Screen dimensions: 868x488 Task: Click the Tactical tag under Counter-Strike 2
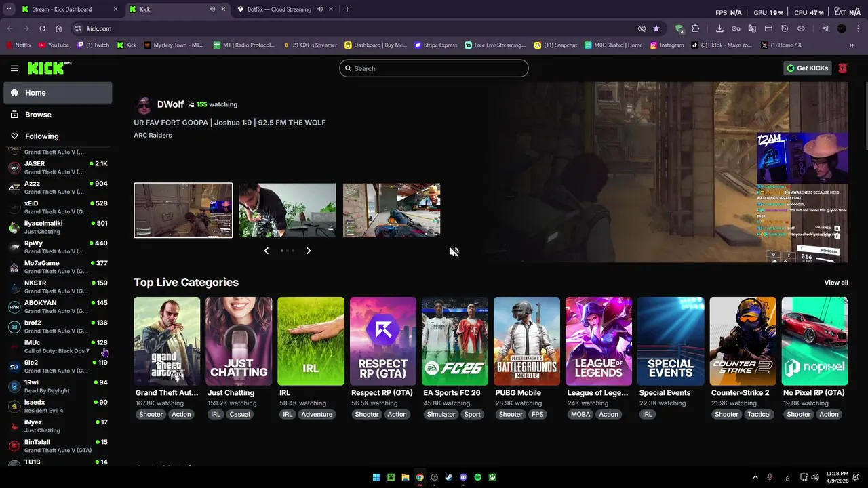[759, 414]
